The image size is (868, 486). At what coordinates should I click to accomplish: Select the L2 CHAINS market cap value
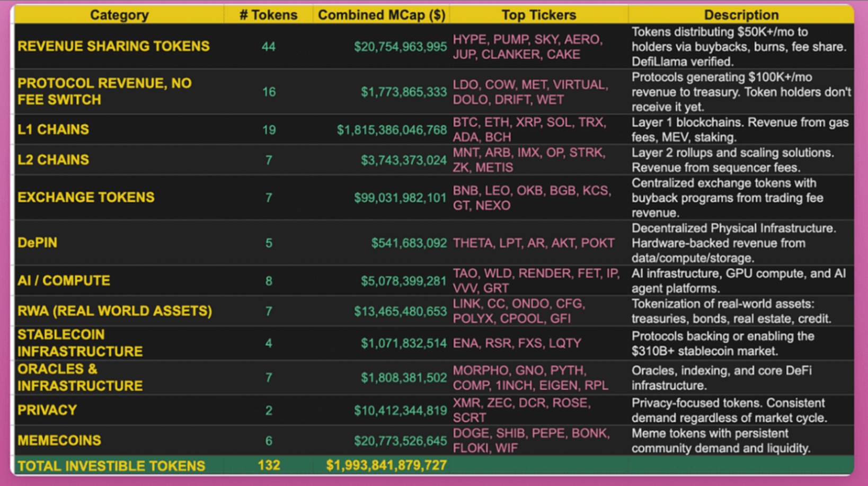pos(403,160)
